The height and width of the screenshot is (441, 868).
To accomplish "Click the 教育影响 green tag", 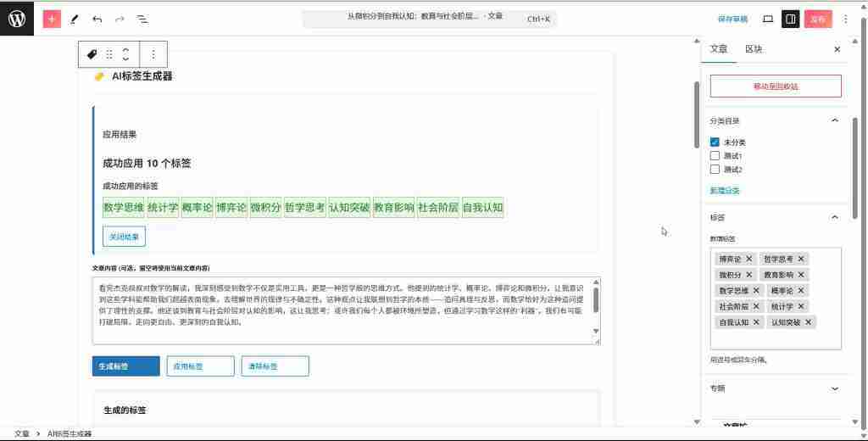I will [x=393, y=208].
